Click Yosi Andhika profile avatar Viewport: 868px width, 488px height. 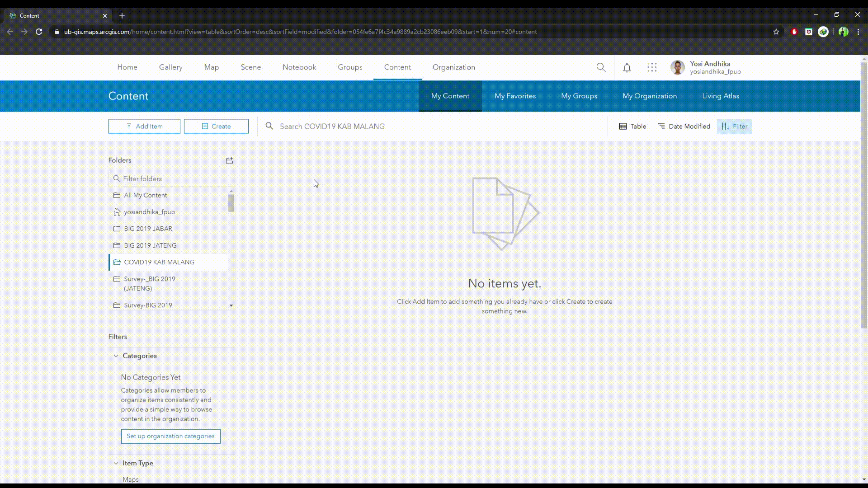click(677, 68)
